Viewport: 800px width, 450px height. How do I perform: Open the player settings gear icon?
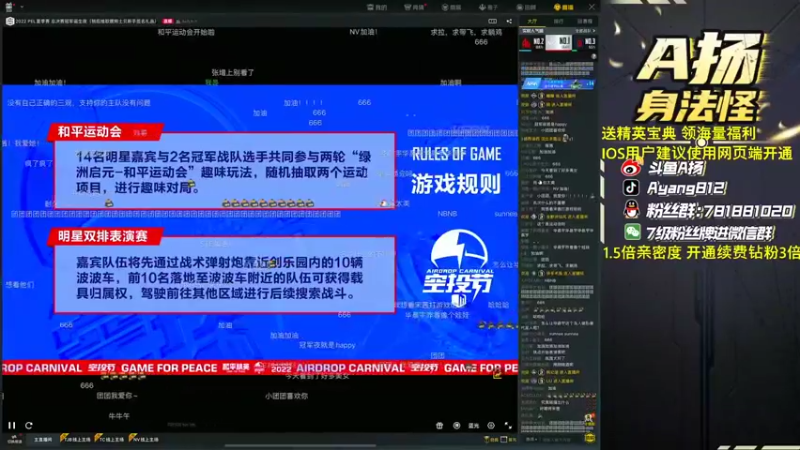[x=491, y=425]
